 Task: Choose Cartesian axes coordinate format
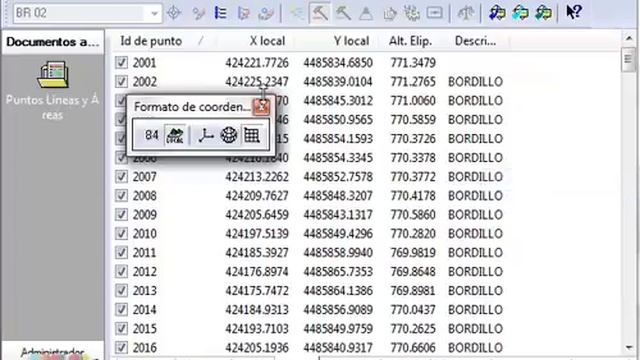click(x=205, y=135)
